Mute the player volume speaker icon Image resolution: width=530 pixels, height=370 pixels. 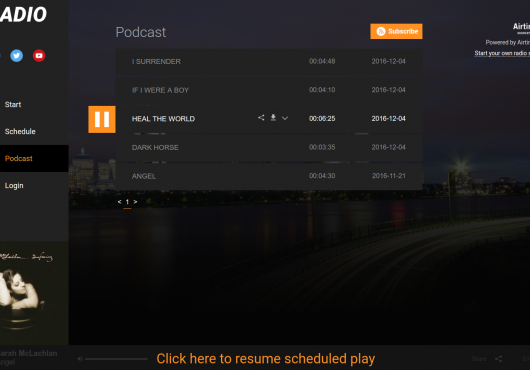(80, 359)
